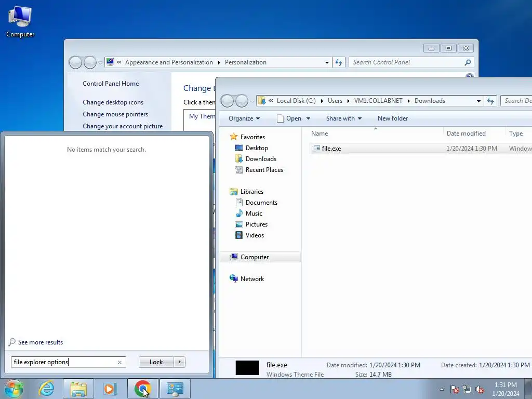Launch Internet Explorer from the taskbar
Image resolution: width=532 pixels, height=399 pixels.
pyautogui.click(x=46, y=389)
